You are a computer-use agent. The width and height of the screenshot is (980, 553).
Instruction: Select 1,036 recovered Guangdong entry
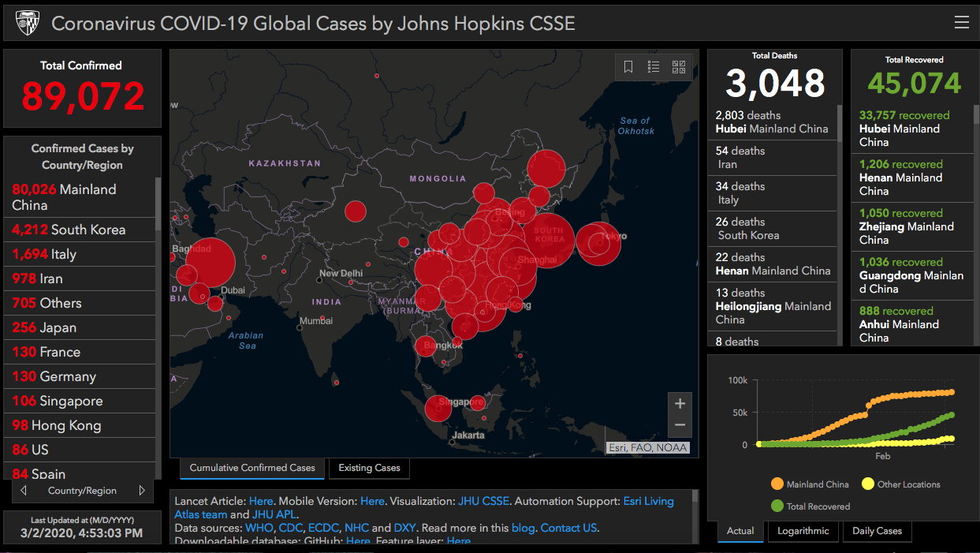(x=912, y=275)
